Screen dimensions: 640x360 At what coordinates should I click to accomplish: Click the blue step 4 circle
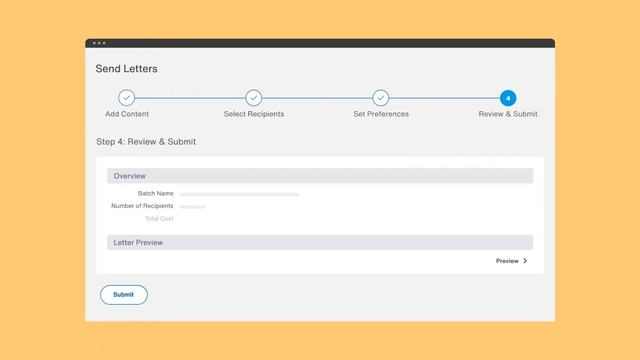coord(508,98)
